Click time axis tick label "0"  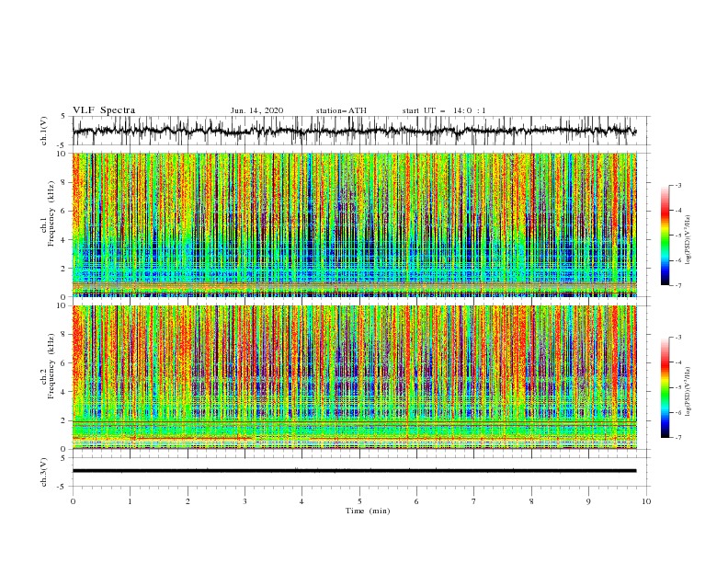pos(73,501)
